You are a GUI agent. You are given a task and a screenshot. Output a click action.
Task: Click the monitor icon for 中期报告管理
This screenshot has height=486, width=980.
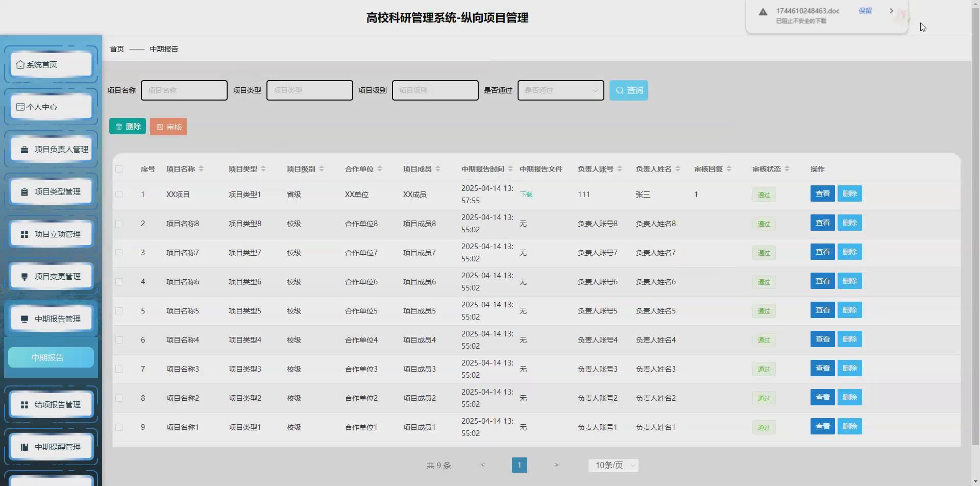point(24,319)
